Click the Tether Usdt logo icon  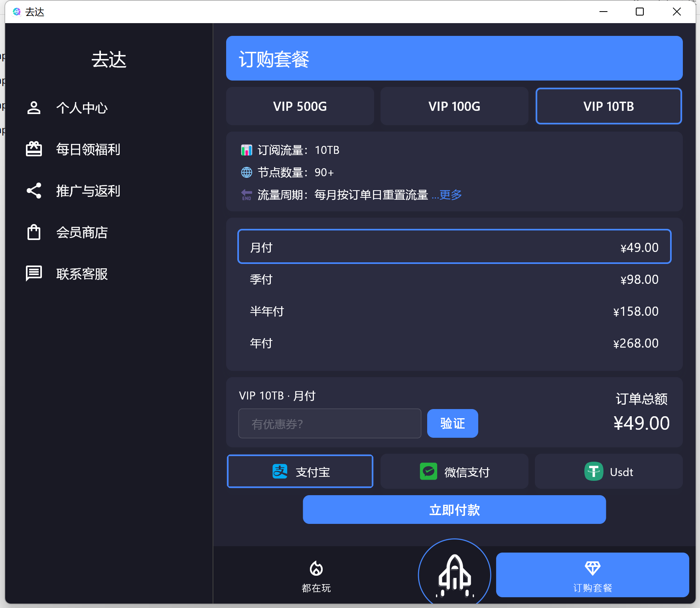pyautogui.click(x=594, y=472)
